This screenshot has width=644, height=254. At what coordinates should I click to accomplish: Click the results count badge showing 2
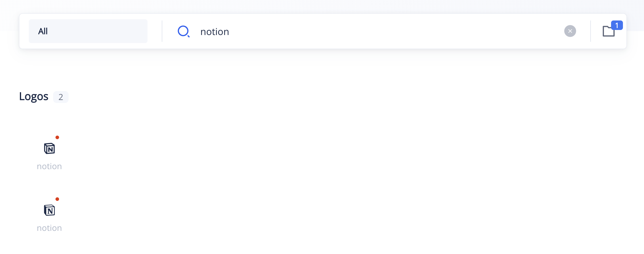(x=61, y=97)
